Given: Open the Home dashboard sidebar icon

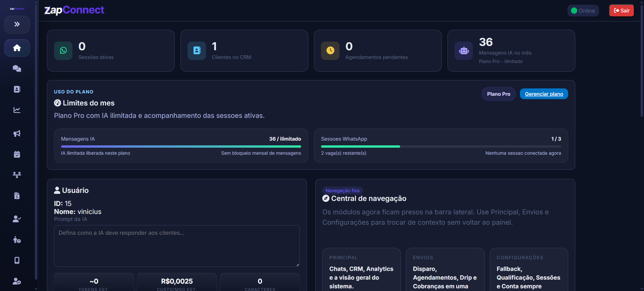Looking at the screenshot, I should click(x=17, y=48).
